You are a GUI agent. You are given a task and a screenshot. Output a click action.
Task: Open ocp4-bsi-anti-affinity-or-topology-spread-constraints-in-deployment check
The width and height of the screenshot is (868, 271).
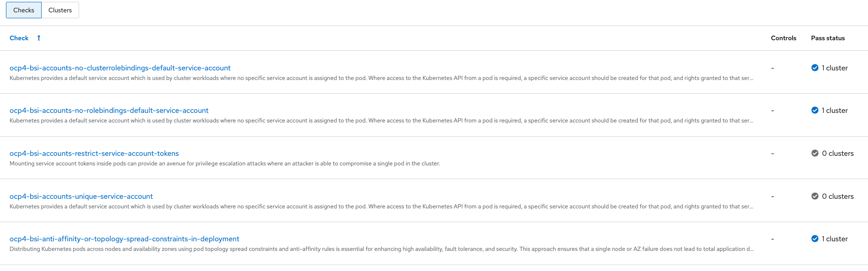(124, 239)
